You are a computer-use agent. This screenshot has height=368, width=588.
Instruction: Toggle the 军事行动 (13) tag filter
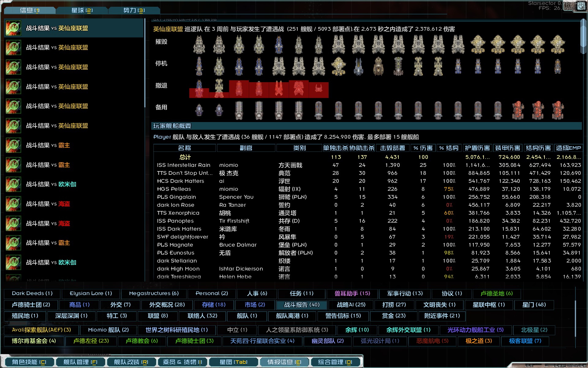405,293
